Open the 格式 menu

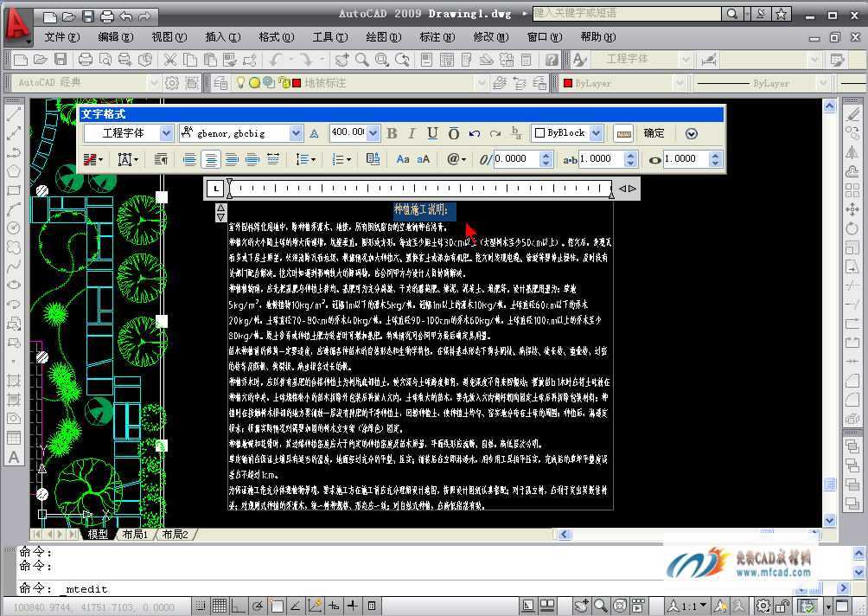coord(276,37)
